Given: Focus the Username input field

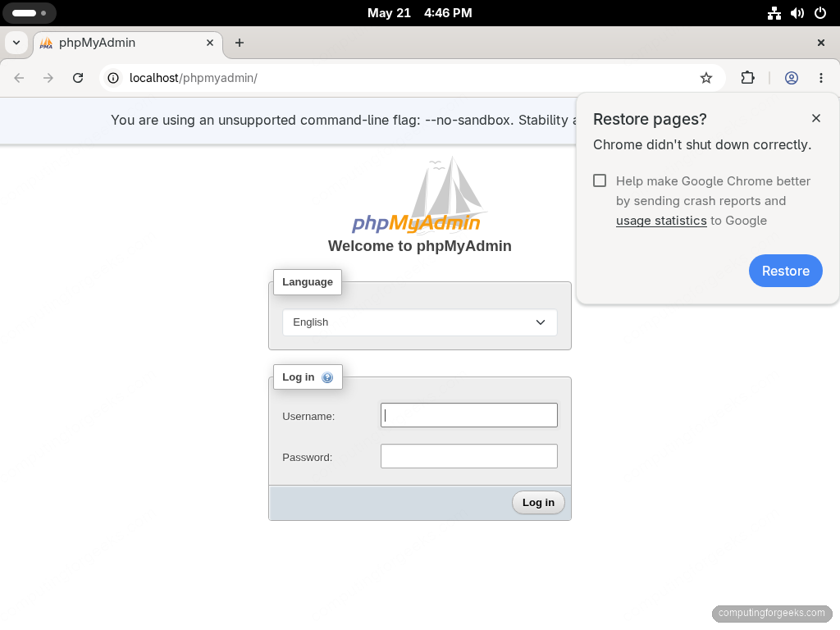Looking at the screenshot, I should tap(468, 415).
